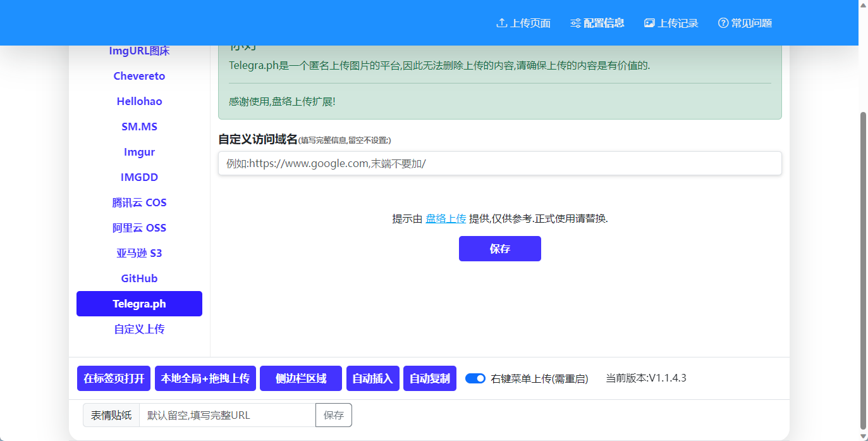Open the 阿里云 OSS section

(x=139, y=228)
